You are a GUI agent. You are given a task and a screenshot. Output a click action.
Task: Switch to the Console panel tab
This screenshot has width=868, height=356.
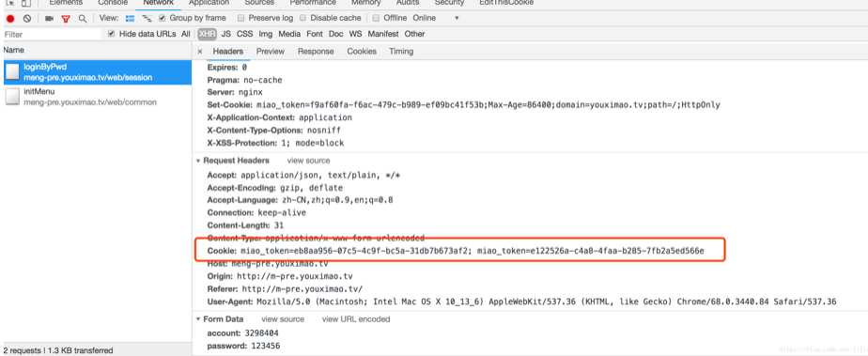[x=113, y=3]
